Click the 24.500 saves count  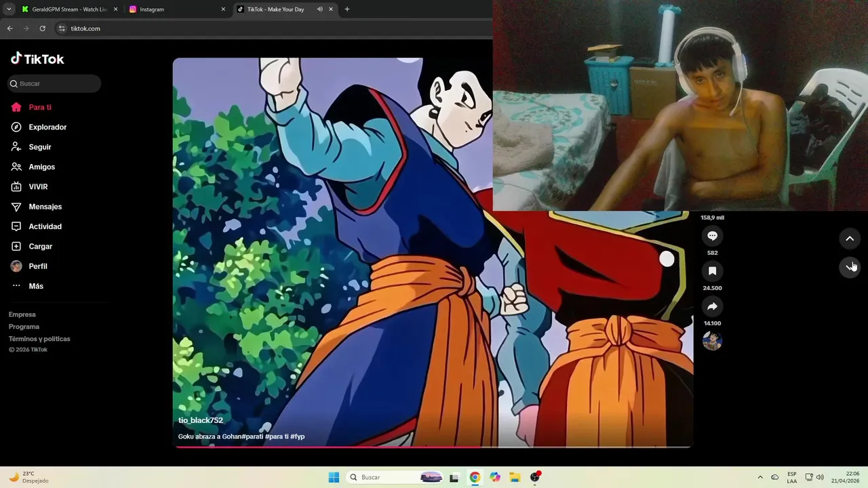click(712, 288)
